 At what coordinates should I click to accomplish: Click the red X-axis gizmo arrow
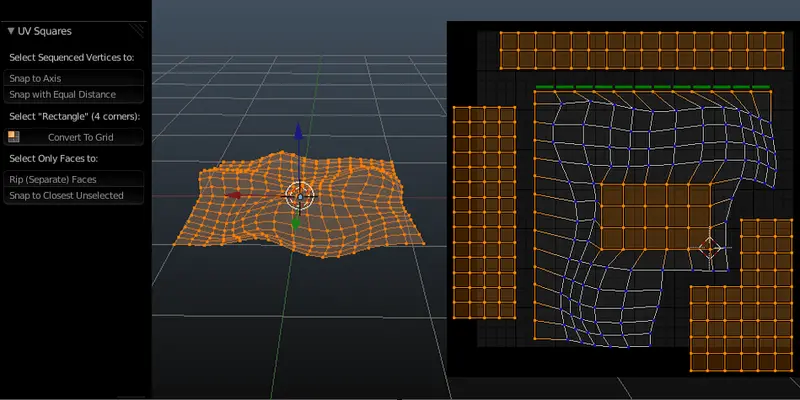tap(233, 195)
